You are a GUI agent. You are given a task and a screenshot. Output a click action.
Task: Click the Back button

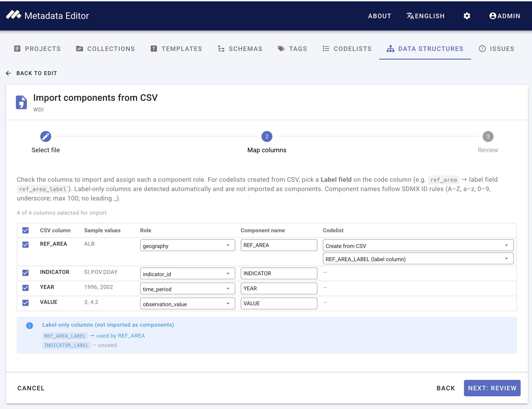pyautogui.click(x=446, y=388)
